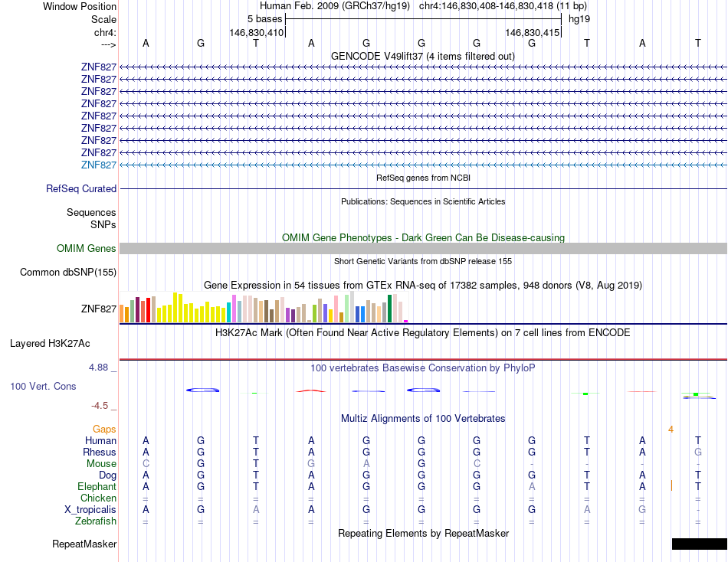Click the Human Feb. 2009 (GRCh37/hg19) heading

click(x=335, y=6)
